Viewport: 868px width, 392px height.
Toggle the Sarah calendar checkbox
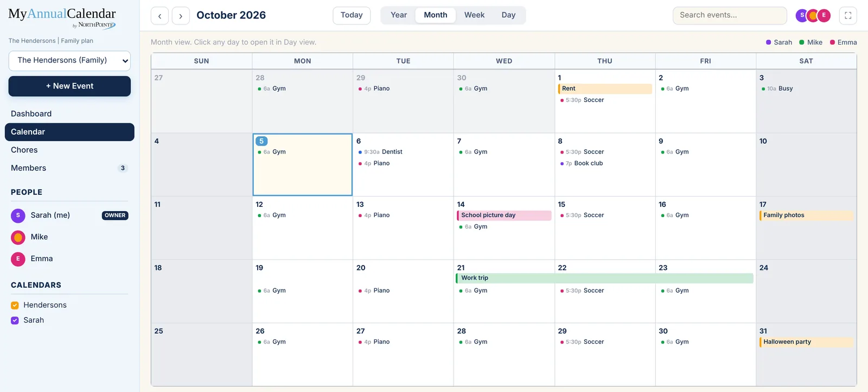click(x=15, y=320)
